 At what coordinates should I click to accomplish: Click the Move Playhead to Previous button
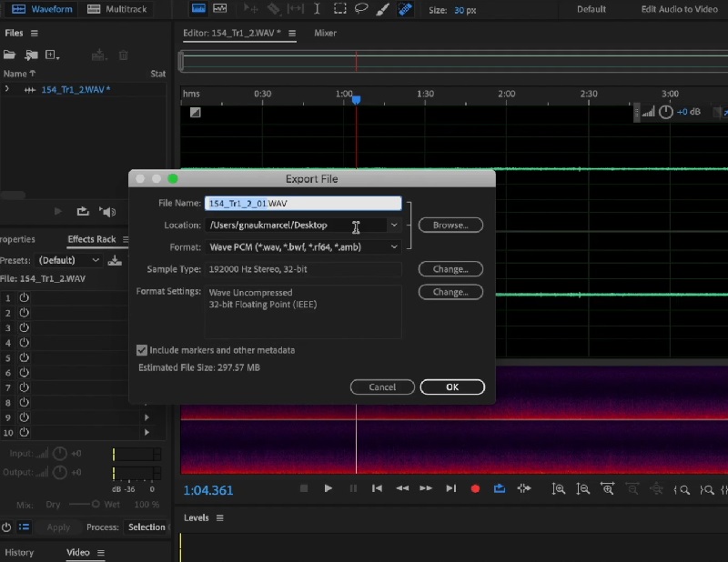[377, 488]
